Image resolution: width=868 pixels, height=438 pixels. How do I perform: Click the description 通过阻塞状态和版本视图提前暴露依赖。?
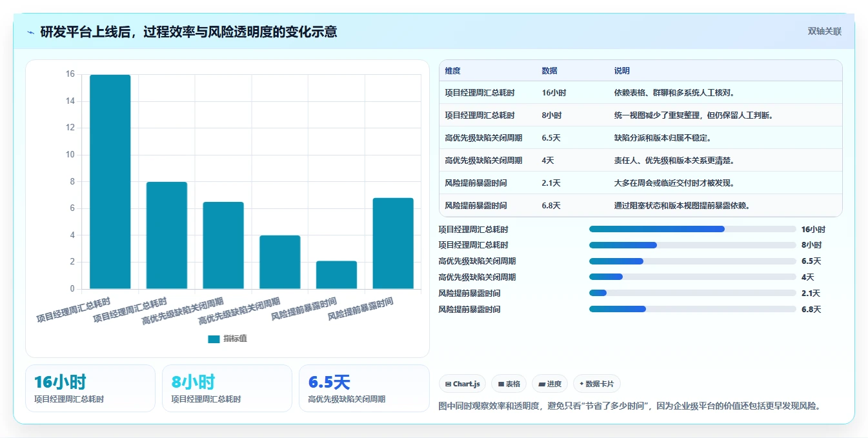pos(681,206)
